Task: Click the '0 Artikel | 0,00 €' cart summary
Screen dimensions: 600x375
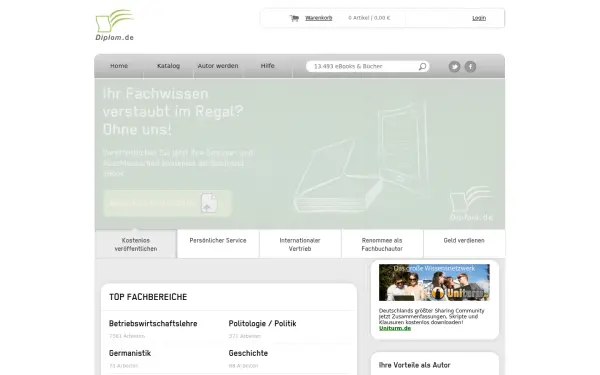Action: click(369, 18)
